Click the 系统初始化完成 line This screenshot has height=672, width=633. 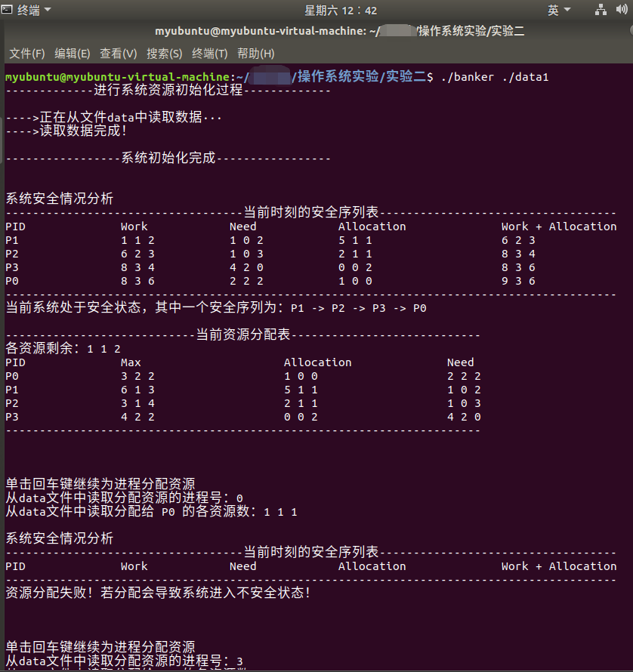pyautogui.click(x=168, y=158)
